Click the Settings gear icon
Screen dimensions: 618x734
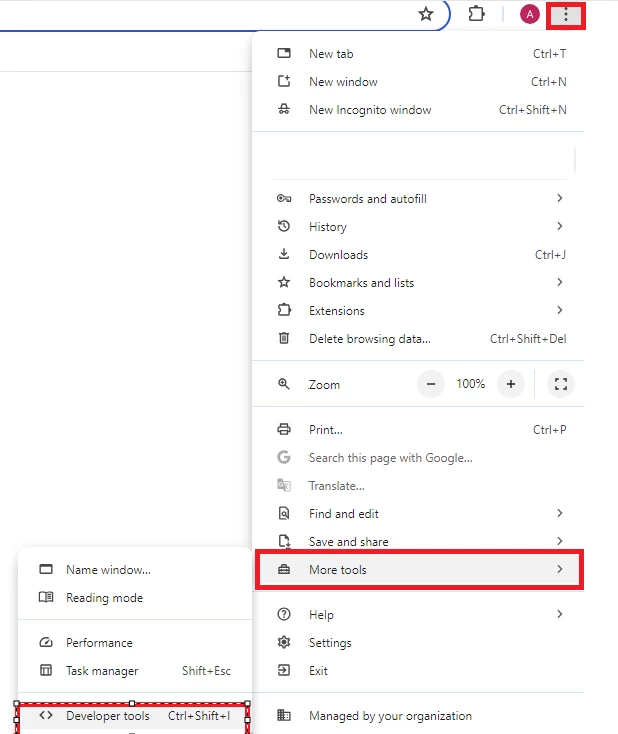click(284, 642)
